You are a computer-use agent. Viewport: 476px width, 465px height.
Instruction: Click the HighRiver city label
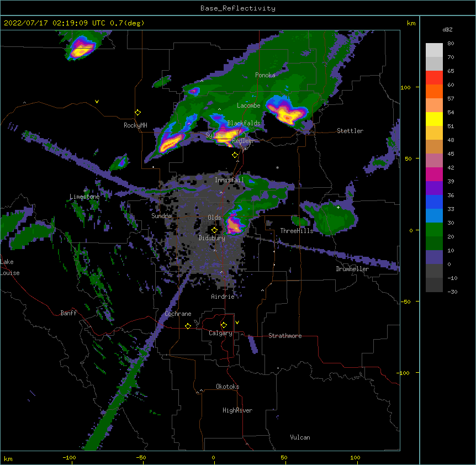point(237,410)
